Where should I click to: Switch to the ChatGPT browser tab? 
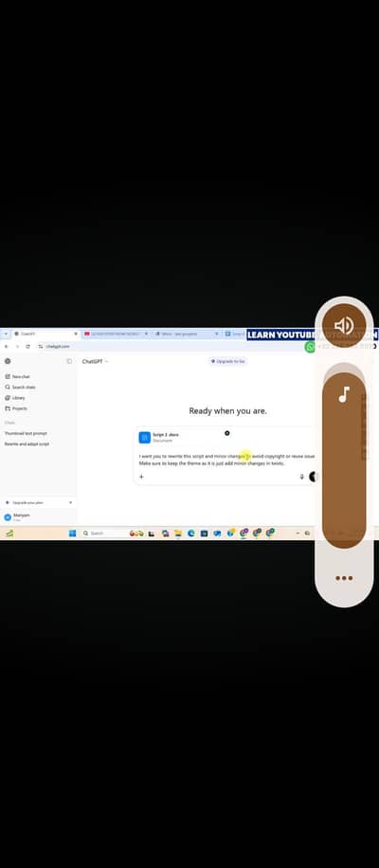45,334
